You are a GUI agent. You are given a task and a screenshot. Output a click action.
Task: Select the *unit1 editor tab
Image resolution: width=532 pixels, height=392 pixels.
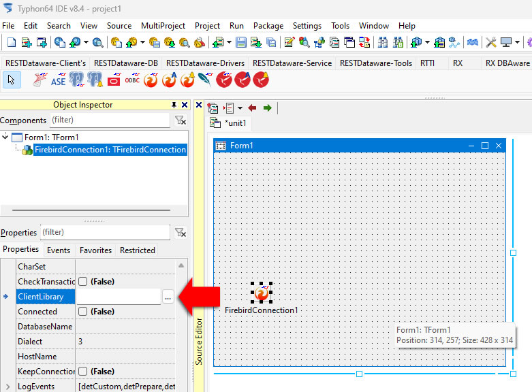click(228, 122)
